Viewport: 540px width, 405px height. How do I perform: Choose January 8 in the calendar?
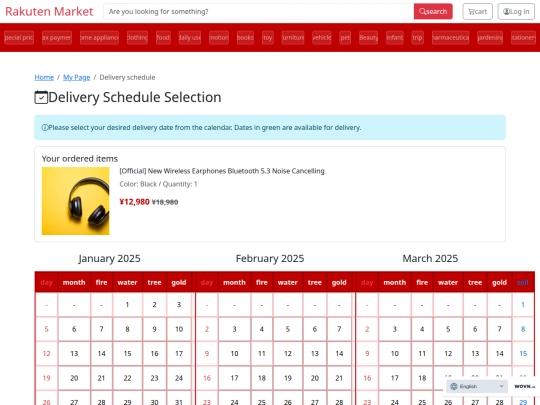[x=127, y=329]
